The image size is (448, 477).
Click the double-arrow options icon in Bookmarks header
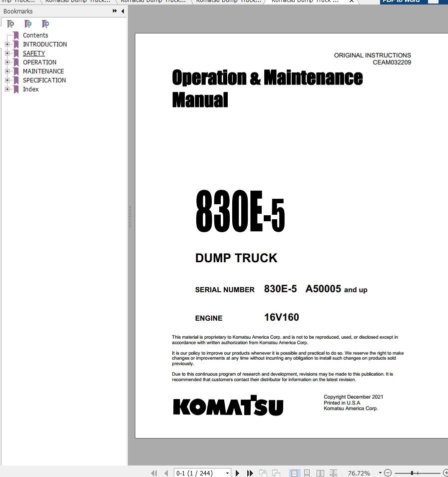tap(115, 11)
